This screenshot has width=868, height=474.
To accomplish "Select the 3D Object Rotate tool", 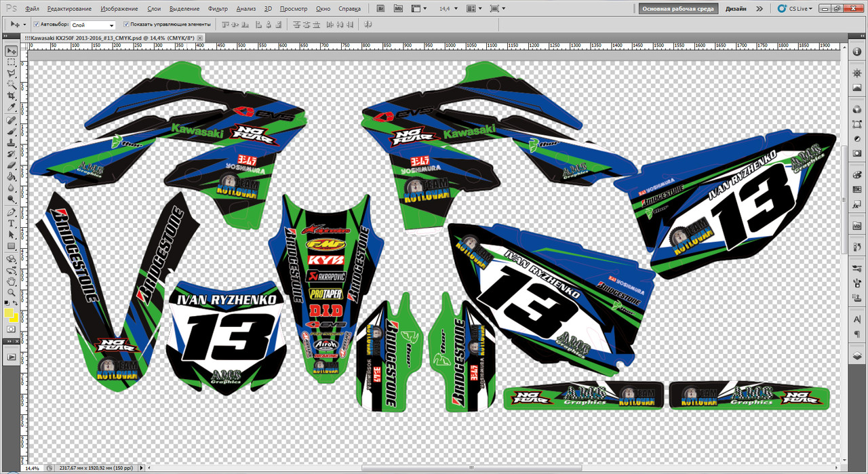I will pos(12,258).
